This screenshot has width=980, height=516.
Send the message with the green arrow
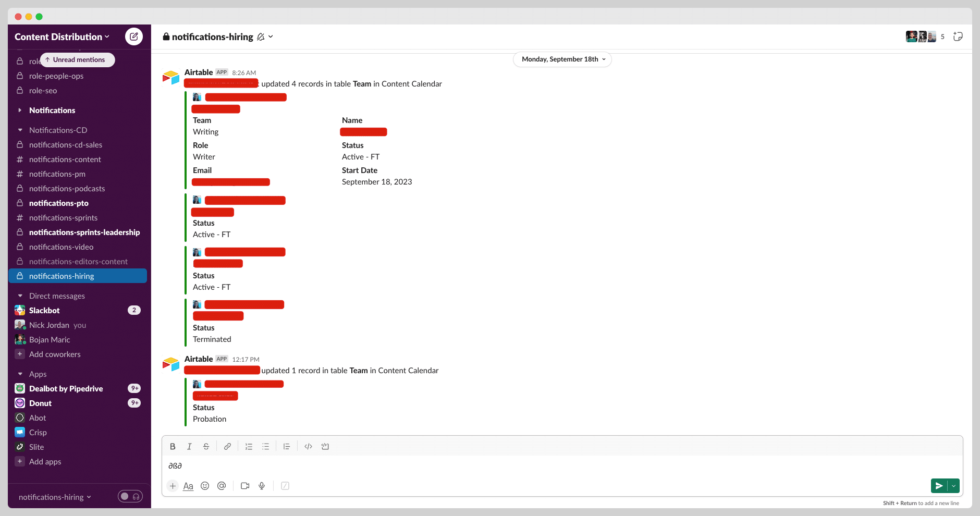(939, 486)
